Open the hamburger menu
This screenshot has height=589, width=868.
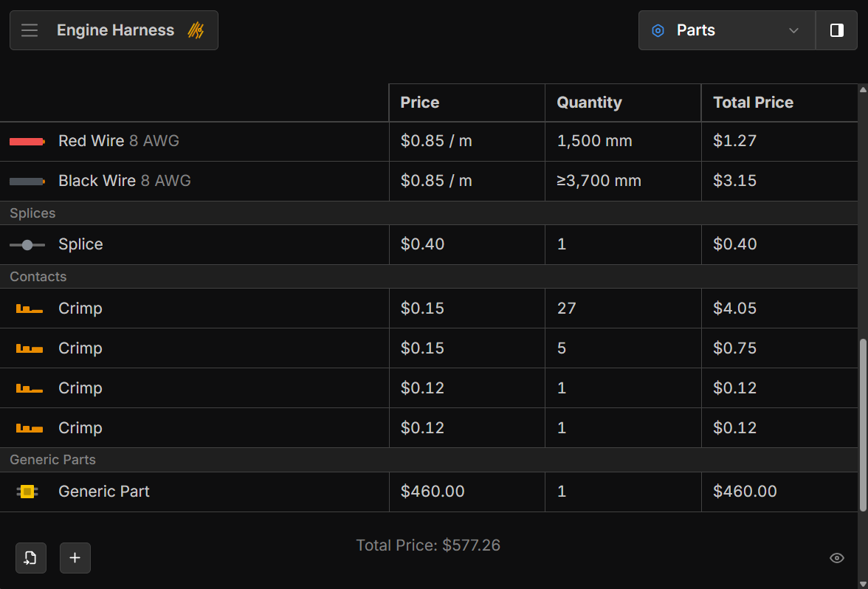click(x=30, y=30)
